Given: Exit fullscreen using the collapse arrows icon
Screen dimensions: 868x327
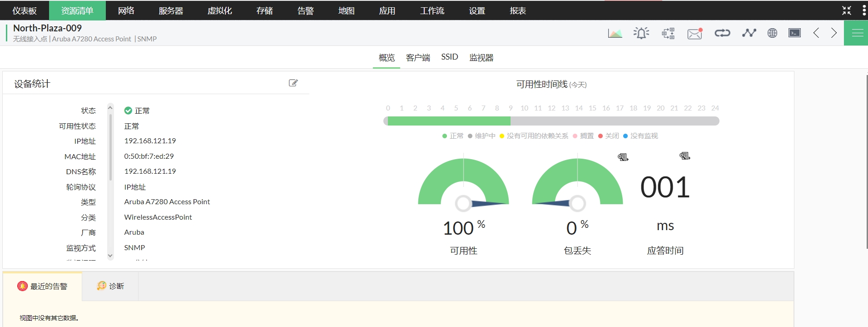Looking at the screenshot, I should [847, 10].
